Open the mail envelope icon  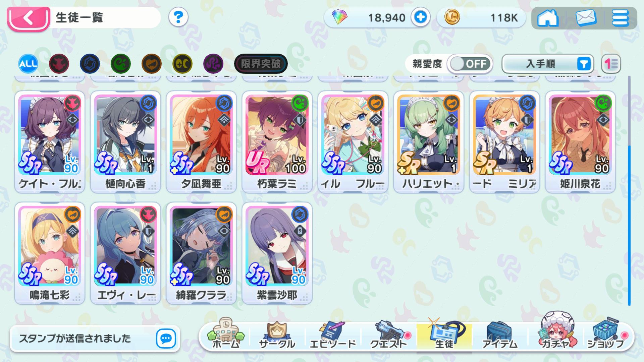coord(586,17)
